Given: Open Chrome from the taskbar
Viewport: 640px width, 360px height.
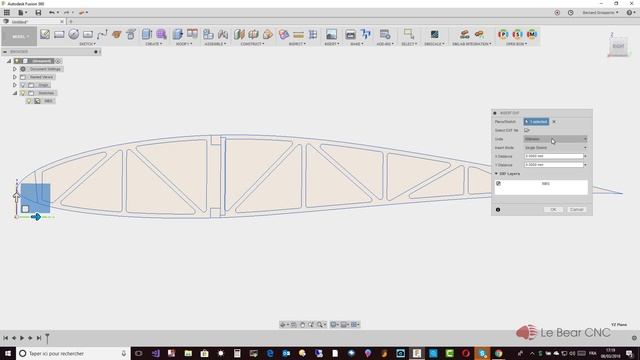Looking at the screenshot, I should pos(498,353).
